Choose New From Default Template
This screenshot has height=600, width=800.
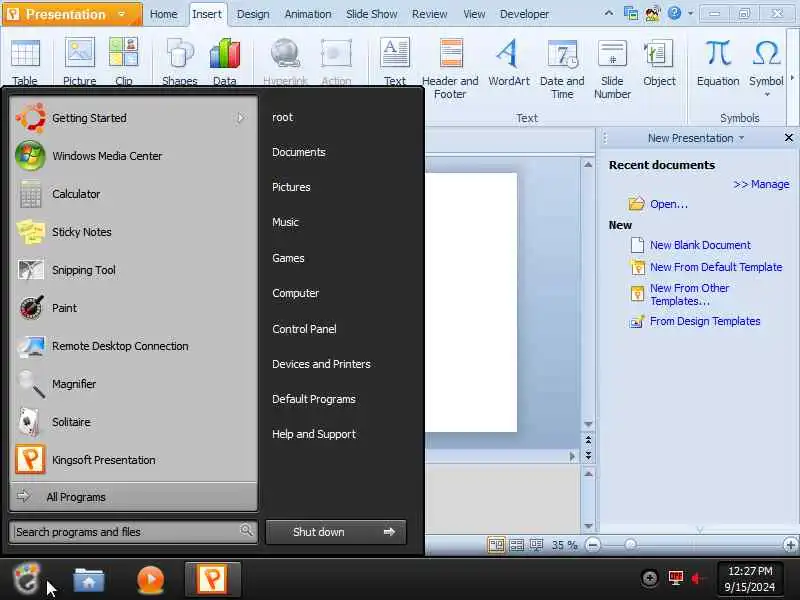point(716,267)
